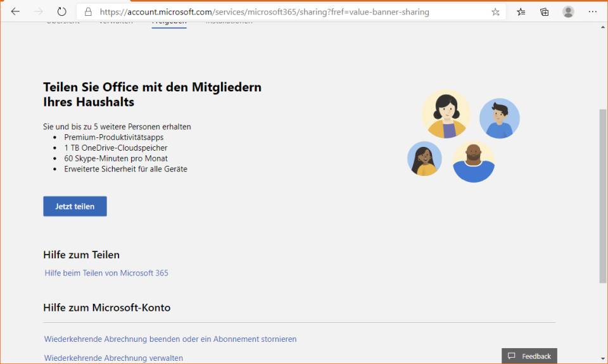The height and width of the screenshot is (364, 608).
Task: Click the boy in blue shirt avatar
Action: point(500,118)
